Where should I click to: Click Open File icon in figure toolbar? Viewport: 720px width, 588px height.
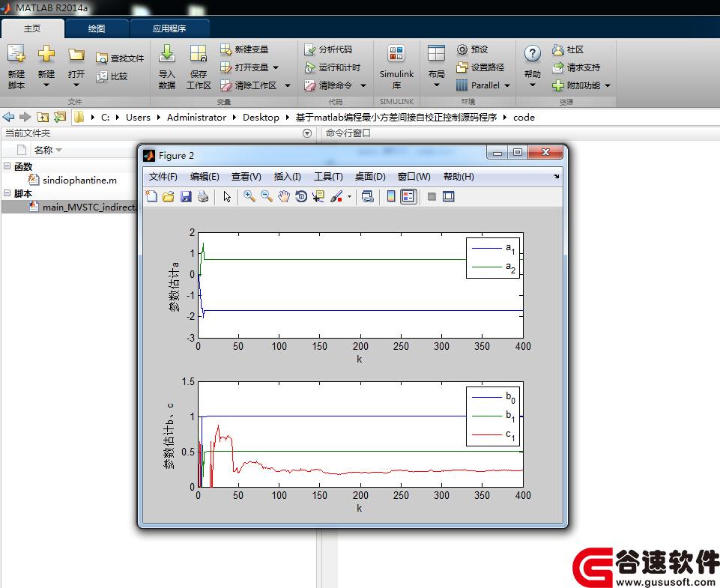(x=168, y=196)
